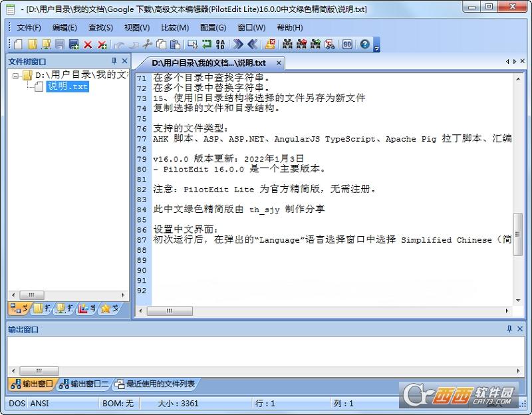Select the D:\用户目录 folder in file tree
The width and height of the screenshot is (532, 415).
coord(81,75)
